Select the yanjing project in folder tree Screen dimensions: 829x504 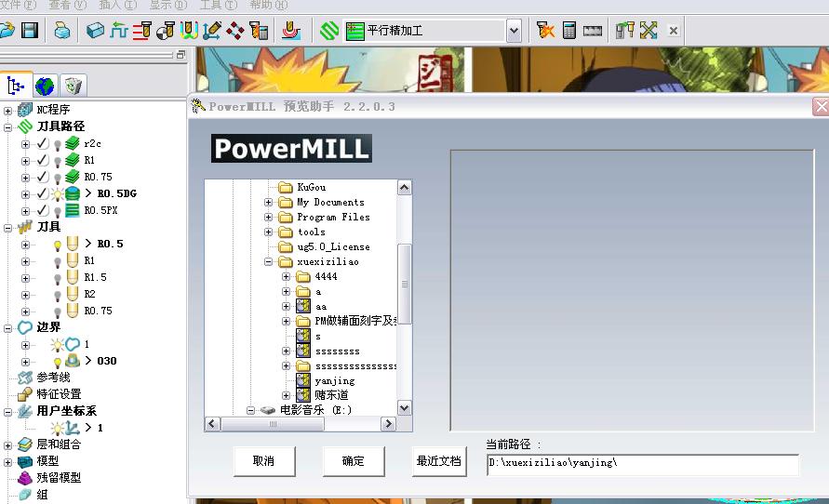pos(335,381)
